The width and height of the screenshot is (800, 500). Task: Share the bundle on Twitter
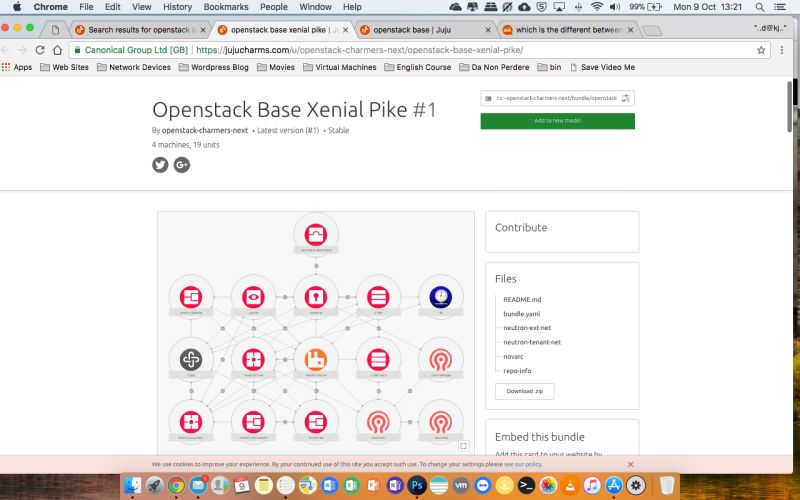point(160,165)
